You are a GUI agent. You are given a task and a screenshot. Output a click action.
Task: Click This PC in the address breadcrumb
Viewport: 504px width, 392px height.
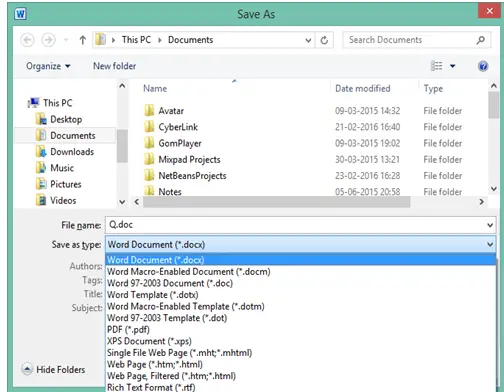pos(136,40)
